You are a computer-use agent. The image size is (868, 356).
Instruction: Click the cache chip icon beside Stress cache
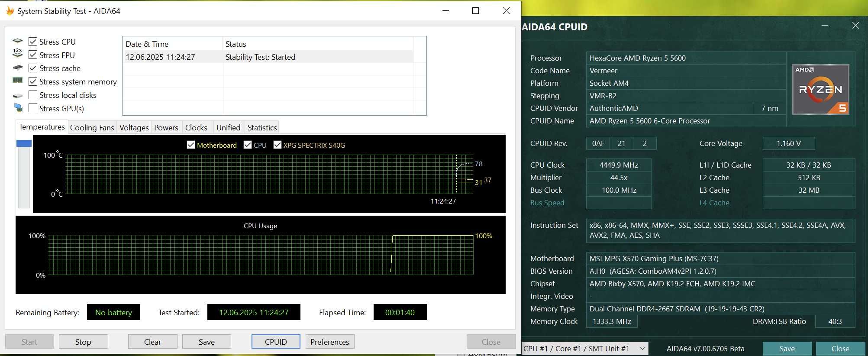coord(18,68)
